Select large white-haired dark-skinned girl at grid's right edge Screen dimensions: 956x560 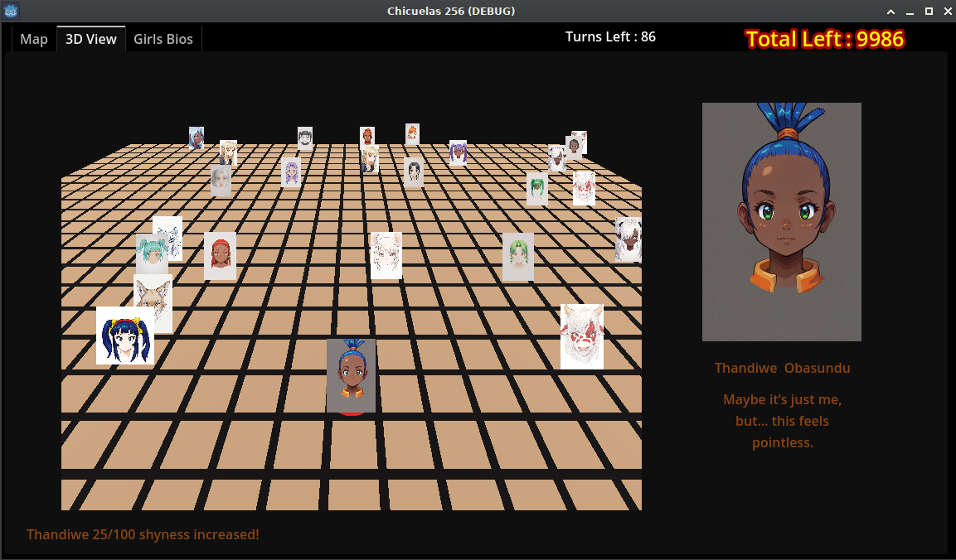point(628,239)
